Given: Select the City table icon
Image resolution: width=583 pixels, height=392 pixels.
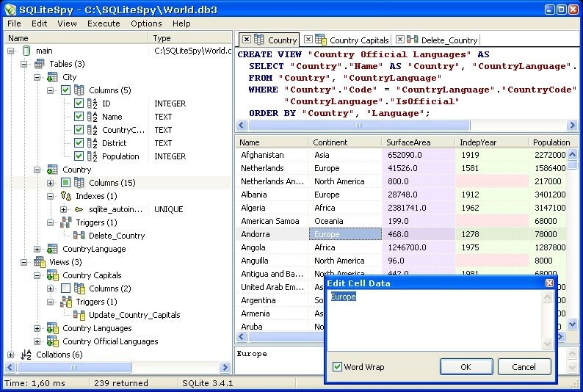Looking at the screenshot, I should (x=52, y=77).
